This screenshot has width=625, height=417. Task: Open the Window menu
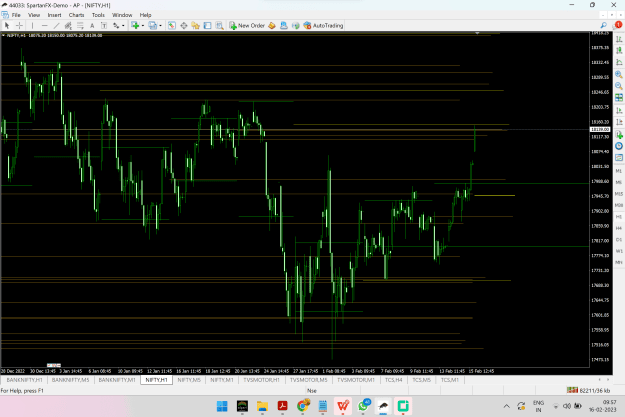[x=122, y=15]
